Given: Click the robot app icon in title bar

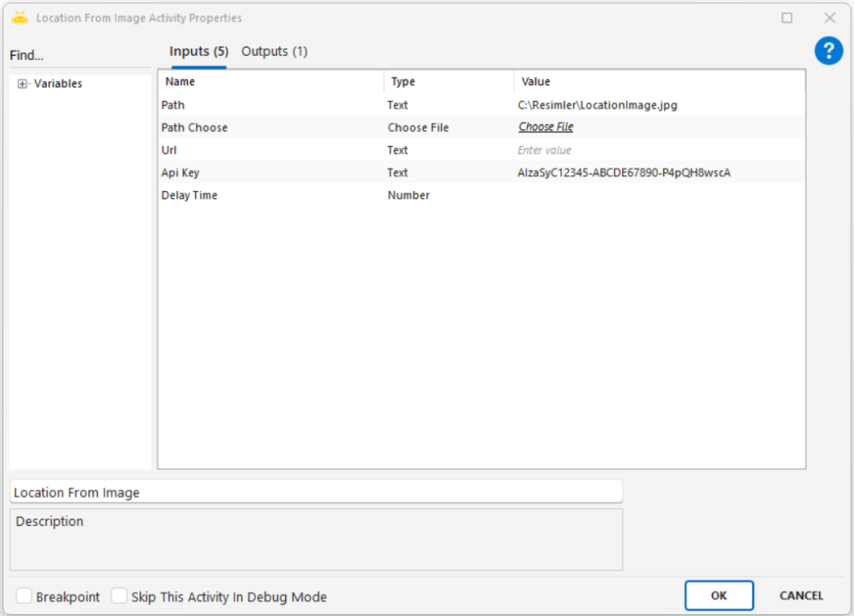Looking at the screenshot, I should (20, 18).
